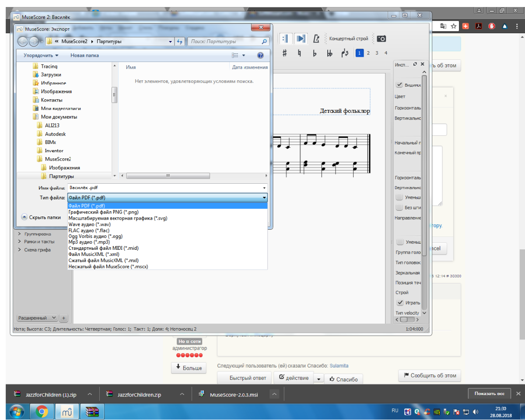Open recent locations arrow beside navigation buttons
The image size is (525, 420).
pyautogui.click(x=42, y=42)
